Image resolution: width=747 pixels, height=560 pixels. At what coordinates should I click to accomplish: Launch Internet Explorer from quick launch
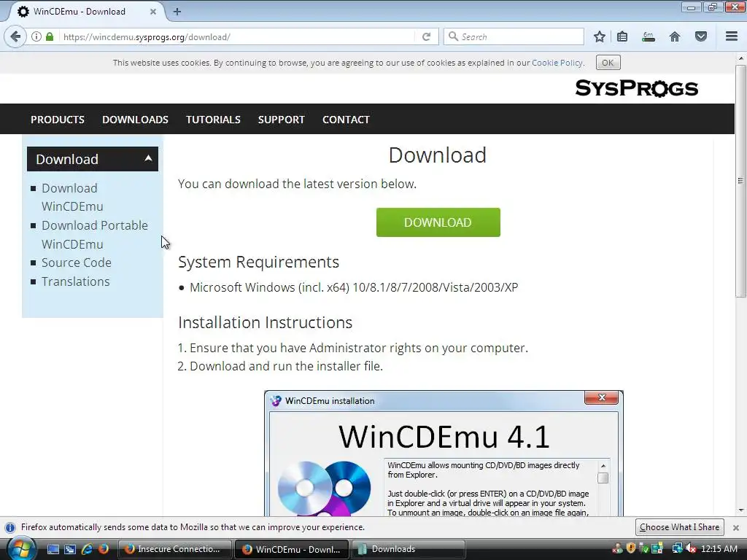[x=87, y=549]
